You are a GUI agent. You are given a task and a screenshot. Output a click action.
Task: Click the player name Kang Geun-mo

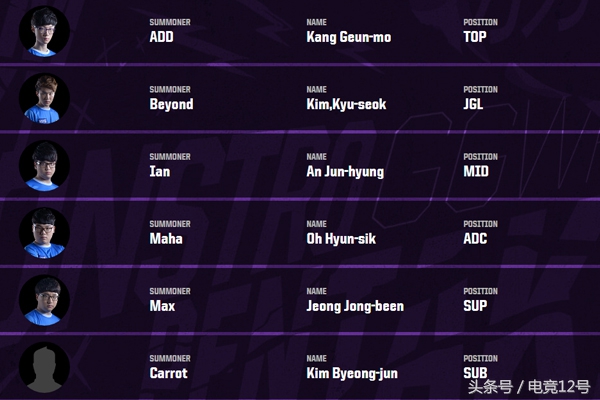348,37
